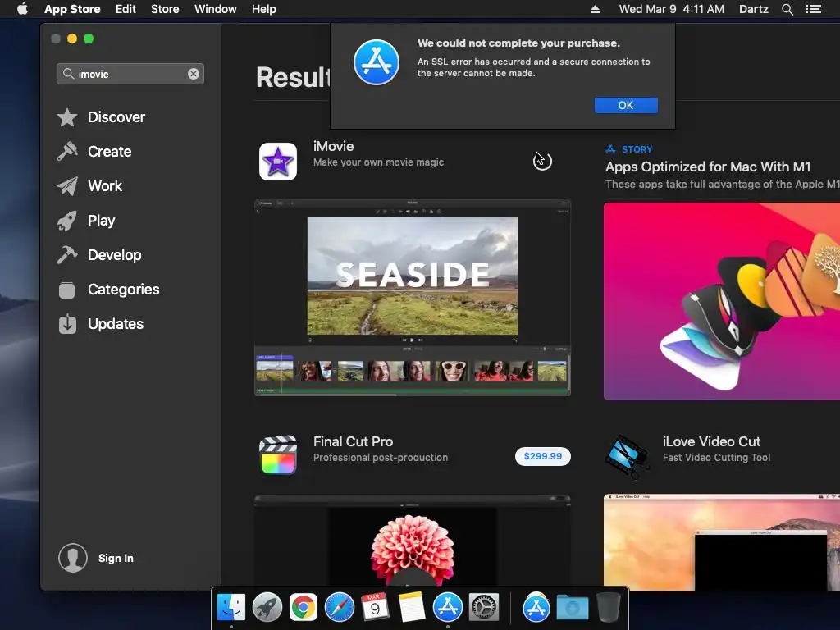Click the App Store icon in error dialog

tap(376, 62)
